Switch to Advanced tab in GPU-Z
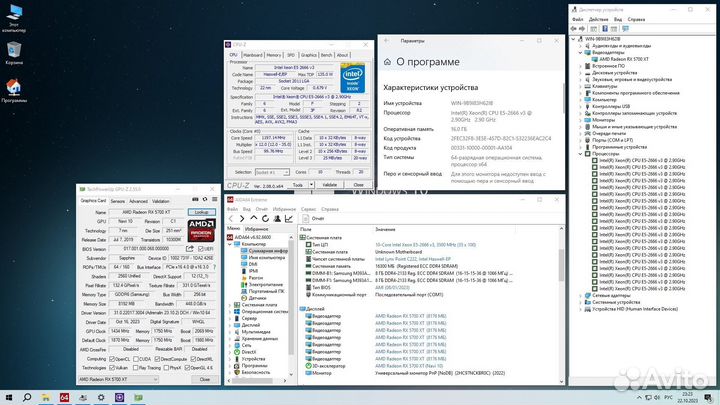The image size is (720, 405). [138, 201]
